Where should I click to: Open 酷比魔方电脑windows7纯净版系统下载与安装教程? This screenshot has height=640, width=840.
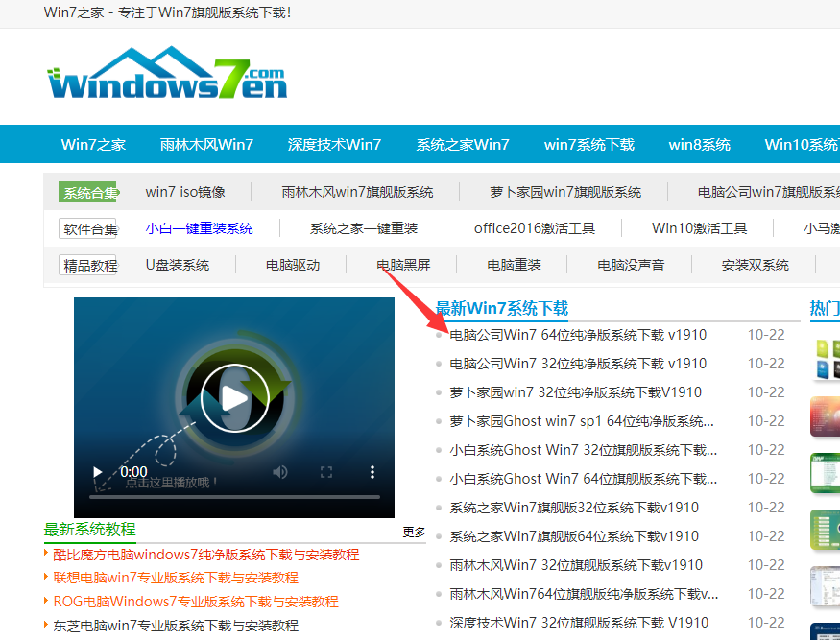(x=206, y=555)
